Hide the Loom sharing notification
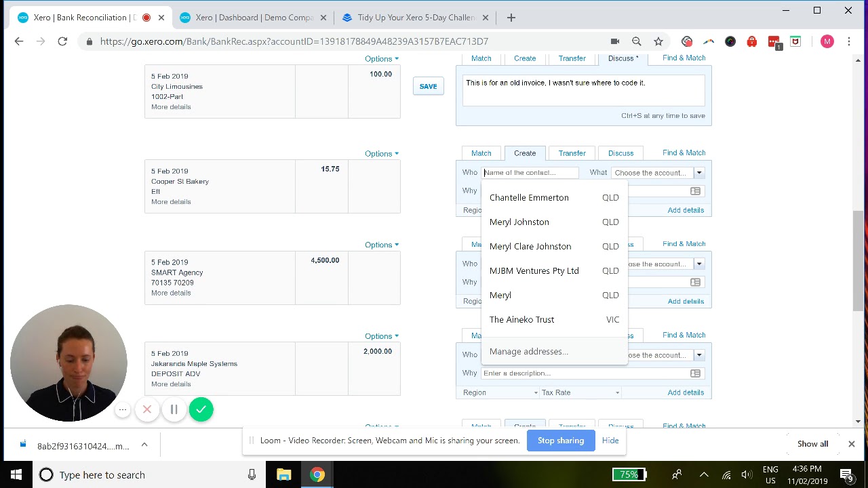 pos(610,441)
